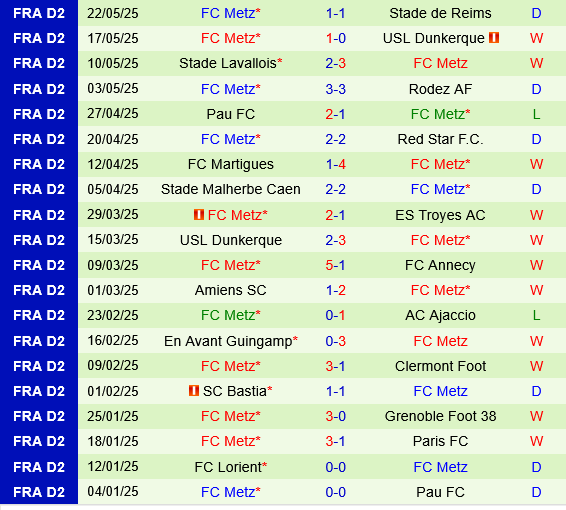
Task: Open the En Avant Guingamp team link
Action: tap(228, 341)
